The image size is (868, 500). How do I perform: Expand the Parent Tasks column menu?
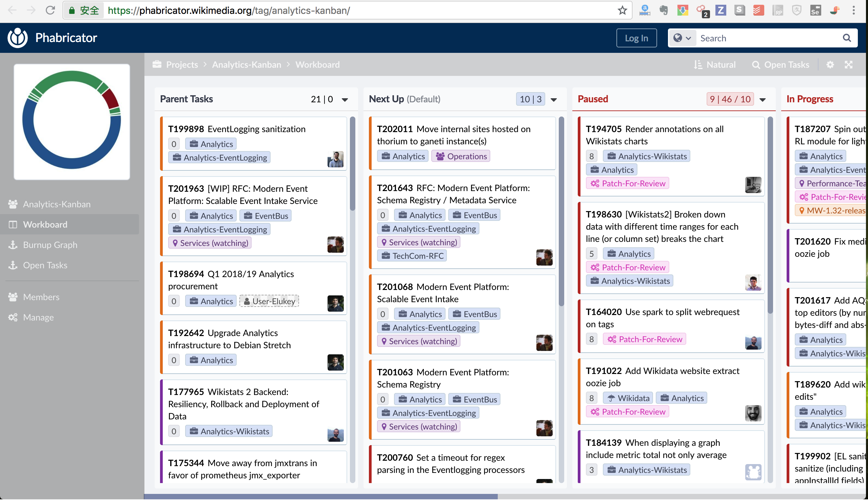click(345, 100)
